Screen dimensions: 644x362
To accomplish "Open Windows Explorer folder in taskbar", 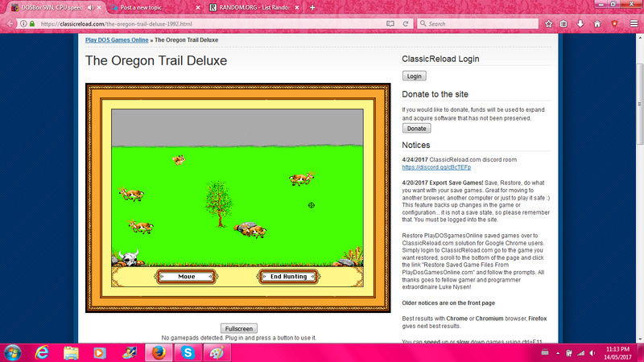I will (x=71, y=353).
